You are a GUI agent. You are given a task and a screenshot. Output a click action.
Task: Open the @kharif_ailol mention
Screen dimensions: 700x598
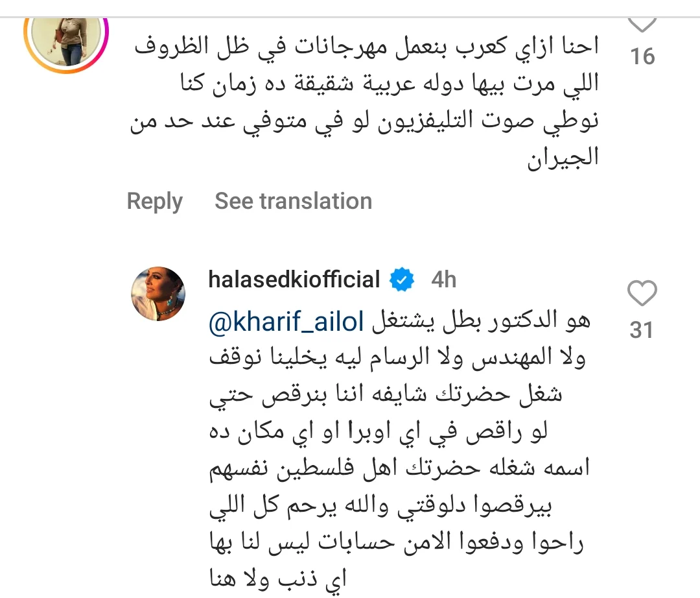(x=287, y=321)
